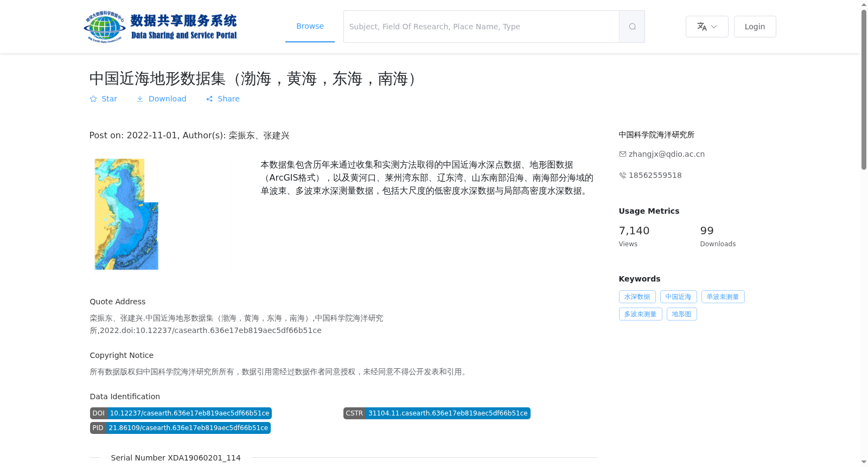Image resolution: width=868 pixels, height=467 pixels.
Task: Open the sea topography map thumbnail
Action: 126,214
